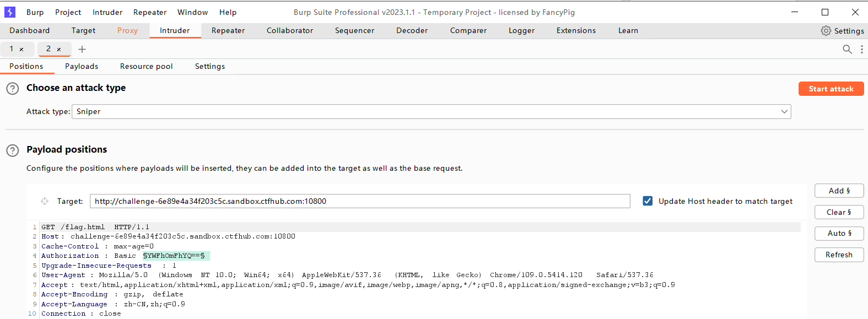This screenshot has height=319, width=868.
Task: Click the Burp Suite logo icon
Action: [x=10, y=12]
